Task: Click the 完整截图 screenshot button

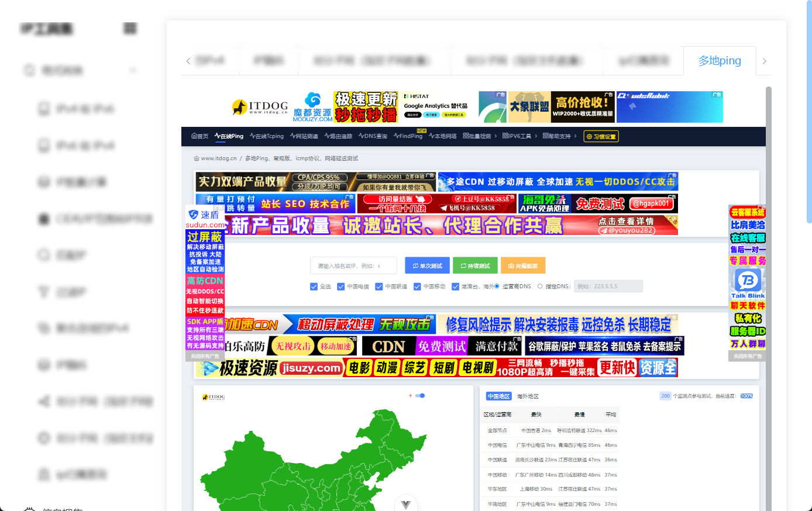Action: 524,265
